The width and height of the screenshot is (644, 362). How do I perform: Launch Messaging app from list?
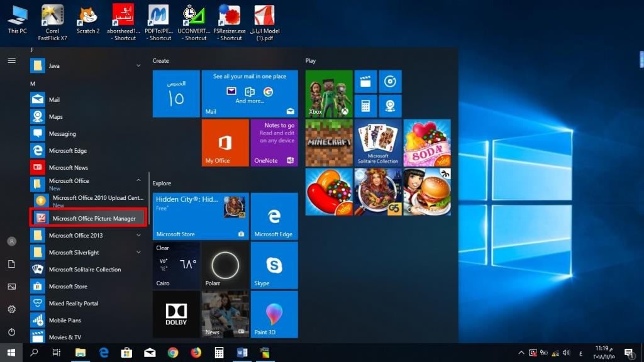[x=86, y=134]
